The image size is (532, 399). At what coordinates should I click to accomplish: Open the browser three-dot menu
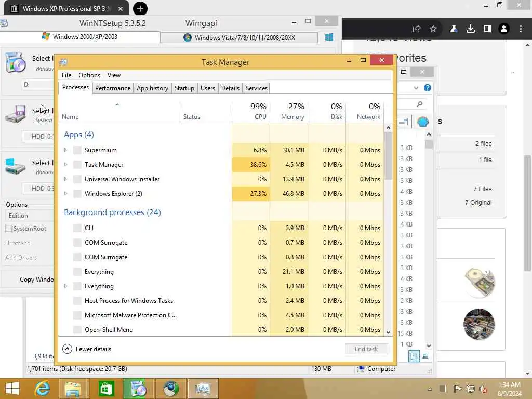click(x=521, y=29)
